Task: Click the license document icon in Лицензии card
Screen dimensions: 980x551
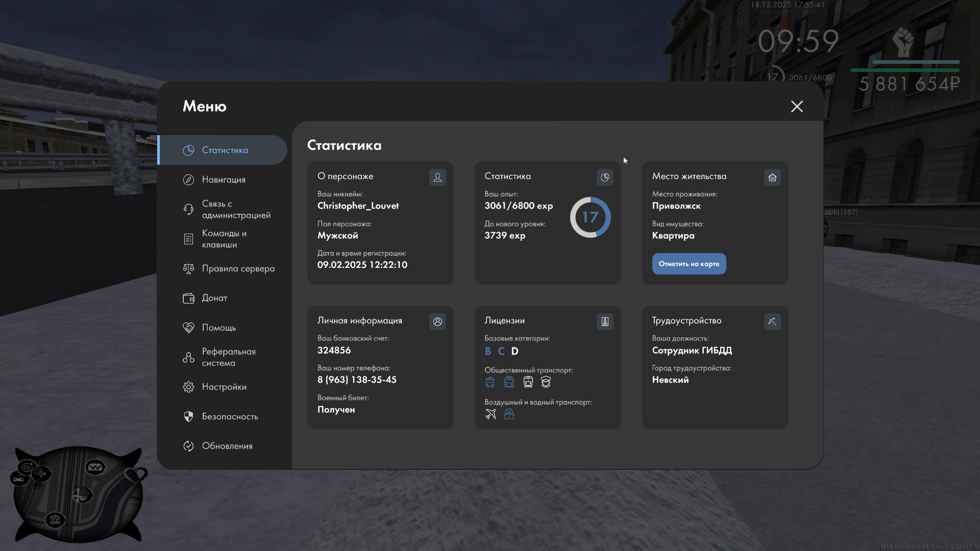Action: tap(605, 321)
